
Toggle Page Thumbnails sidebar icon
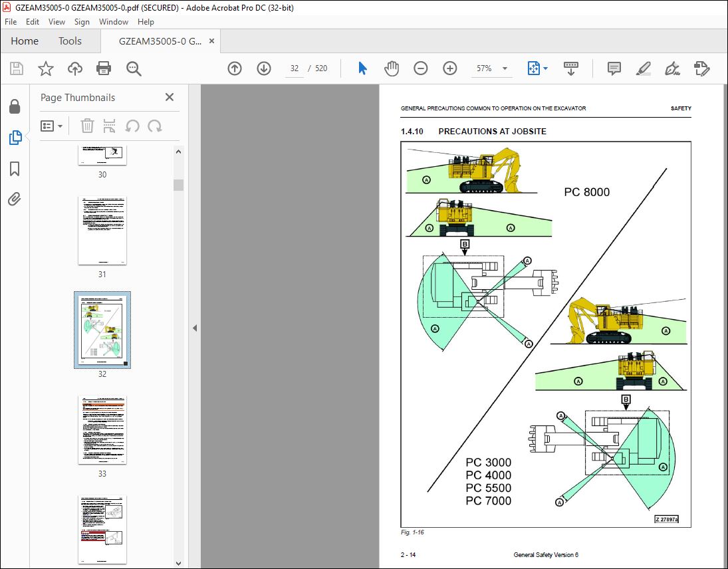click(x=15, y=138)
